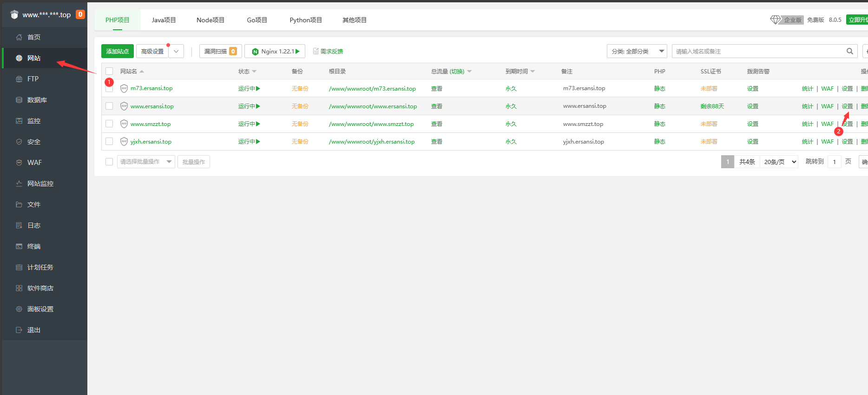Check the yjxh.ersansi.top row checkbox
This screenshot has width=868, height=395.
pos(109,141)
